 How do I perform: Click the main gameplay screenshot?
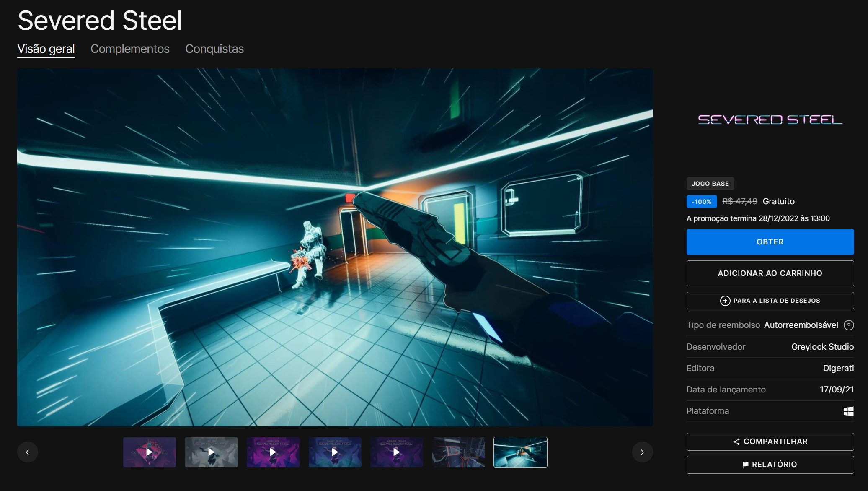coord(335,247)
